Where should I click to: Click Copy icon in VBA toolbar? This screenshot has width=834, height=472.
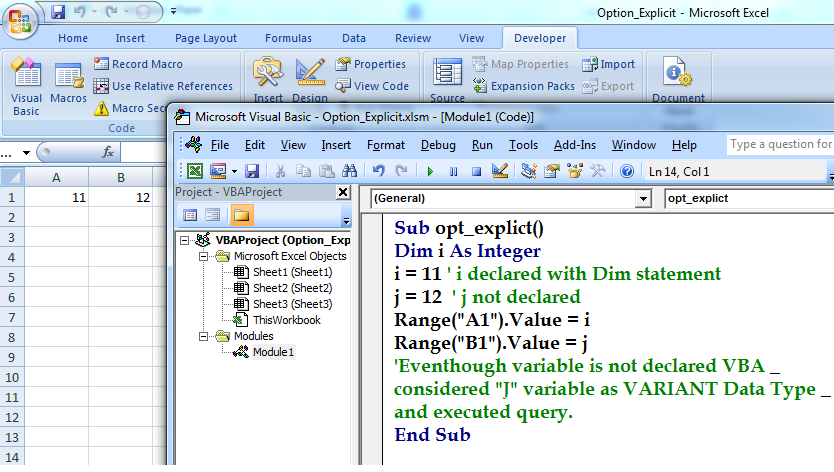pos(303,171)
